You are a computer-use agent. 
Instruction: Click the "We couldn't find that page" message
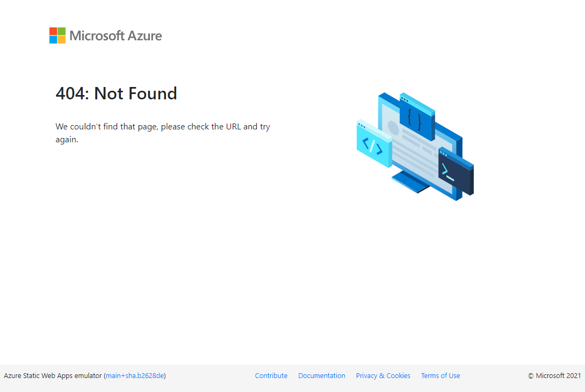coord(163,133)
